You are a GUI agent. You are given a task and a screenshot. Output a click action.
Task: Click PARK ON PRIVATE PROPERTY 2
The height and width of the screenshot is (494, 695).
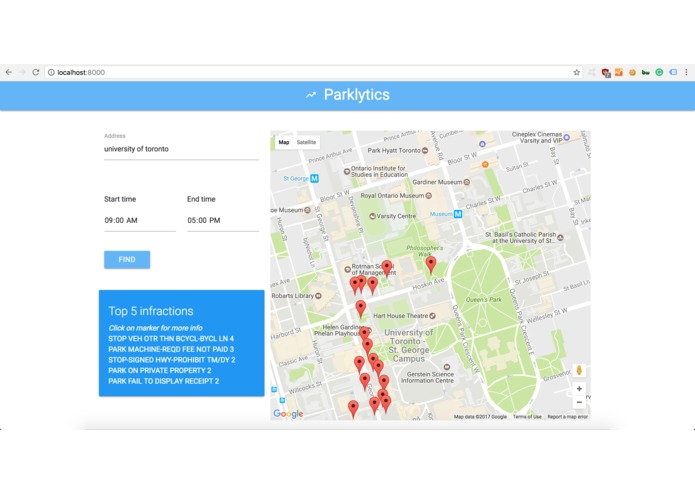(160, 370)
